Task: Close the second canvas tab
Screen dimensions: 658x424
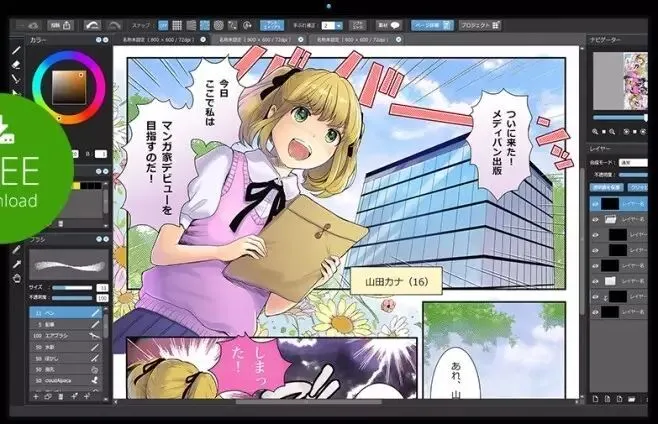Action: [x=301, y=39]
